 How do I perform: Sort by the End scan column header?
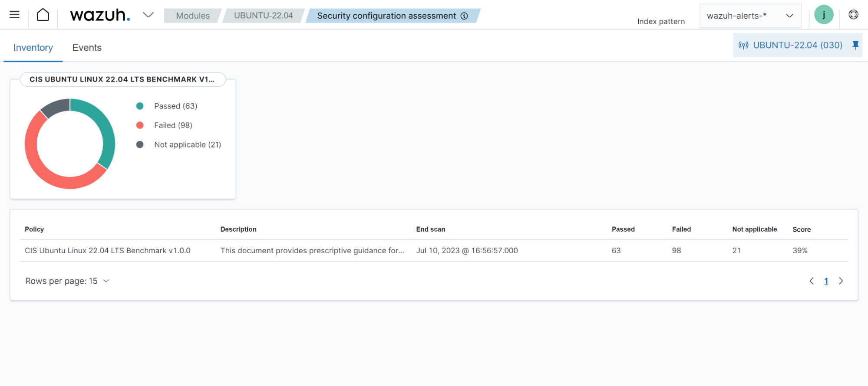tap(431, 229)
